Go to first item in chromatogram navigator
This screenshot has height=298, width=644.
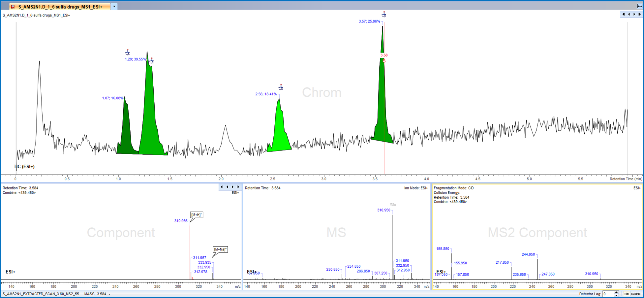point(624,14)
